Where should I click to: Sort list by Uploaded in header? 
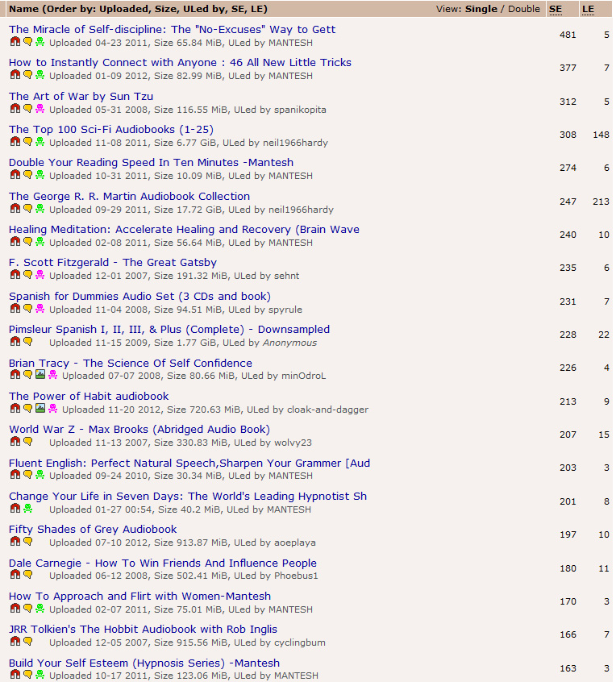click(x=122, y=9)
